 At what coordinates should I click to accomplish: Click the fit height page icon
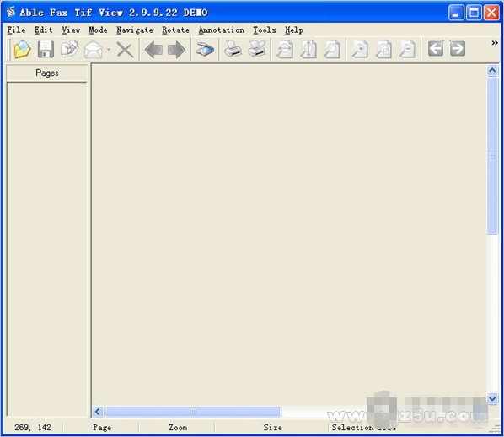[308, 49]
